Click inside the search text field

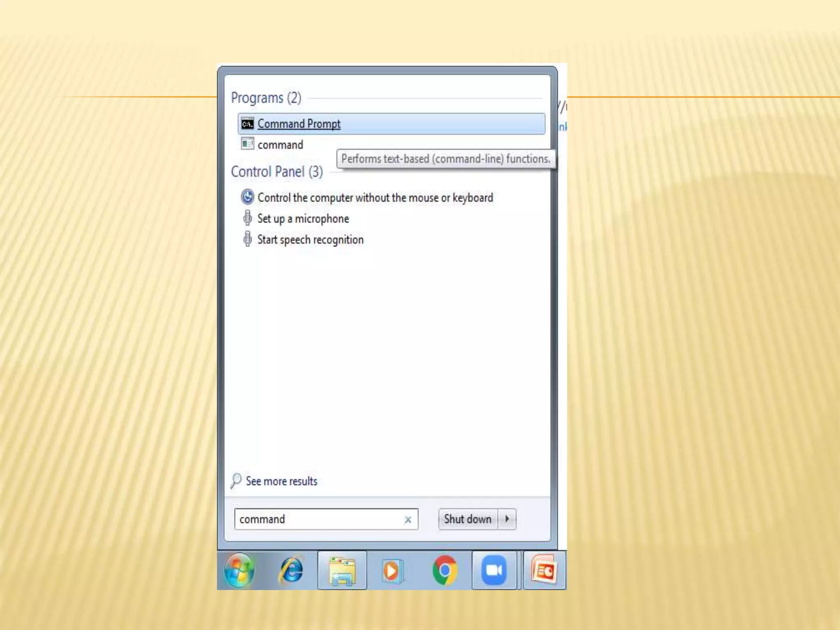316,519
